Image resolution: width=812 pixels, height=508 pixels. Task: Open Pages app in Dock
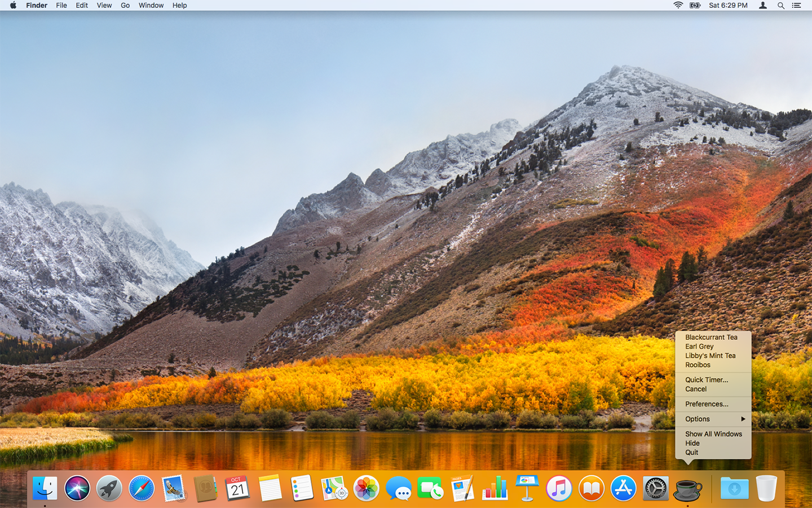click(463, 488)
